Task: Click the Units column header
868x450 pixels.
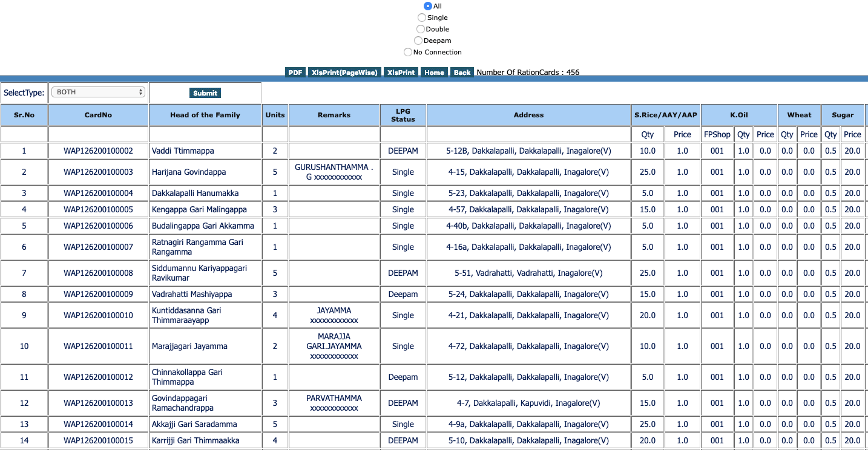Action: pos(275,115)
